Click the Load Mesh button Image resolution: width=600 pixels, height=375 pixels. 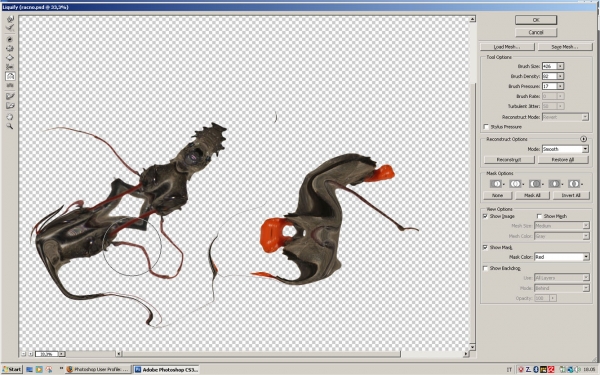pyautogui.click(x=507, y=47)
